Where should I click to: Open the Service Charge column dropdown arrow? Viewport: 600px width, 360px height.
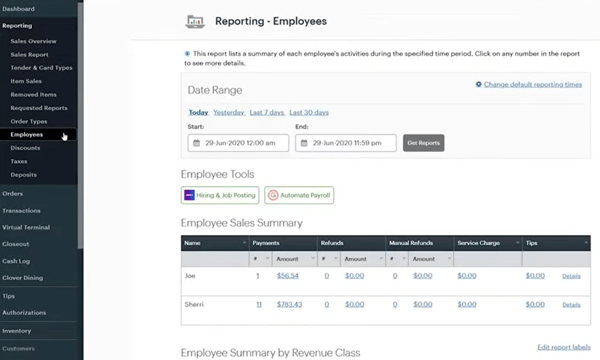518,243
